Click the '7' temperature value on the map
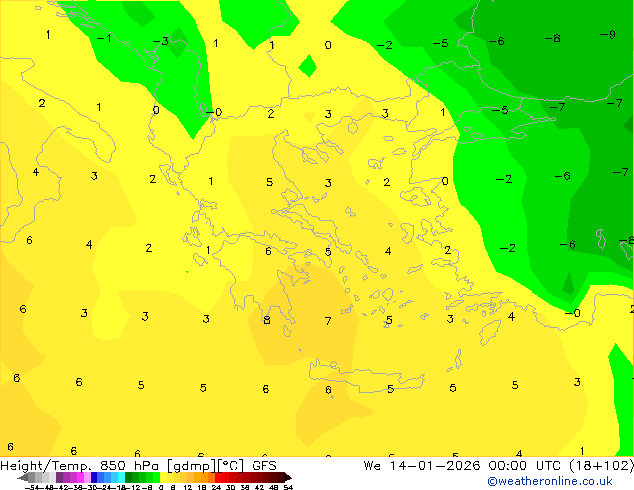The width and height of the screenshot is (634, 490). (328, 321)
